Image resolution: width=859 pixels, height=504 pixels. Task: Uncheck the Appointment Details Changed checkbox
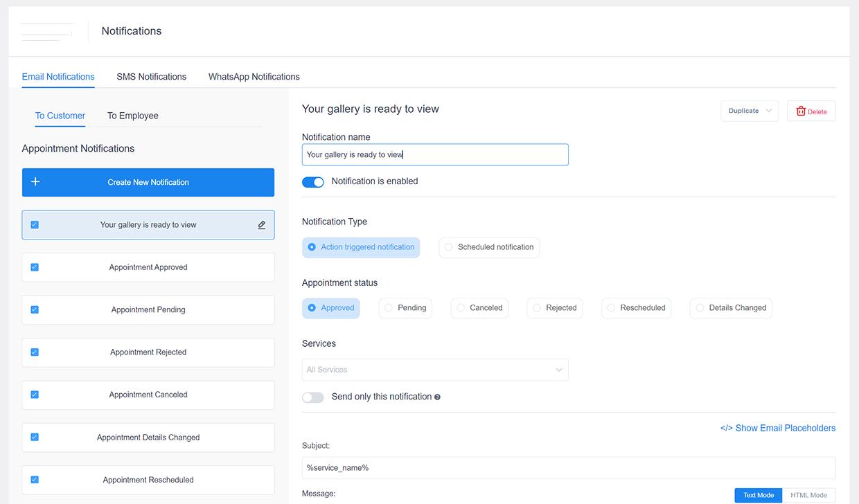(x=35, y=437)
